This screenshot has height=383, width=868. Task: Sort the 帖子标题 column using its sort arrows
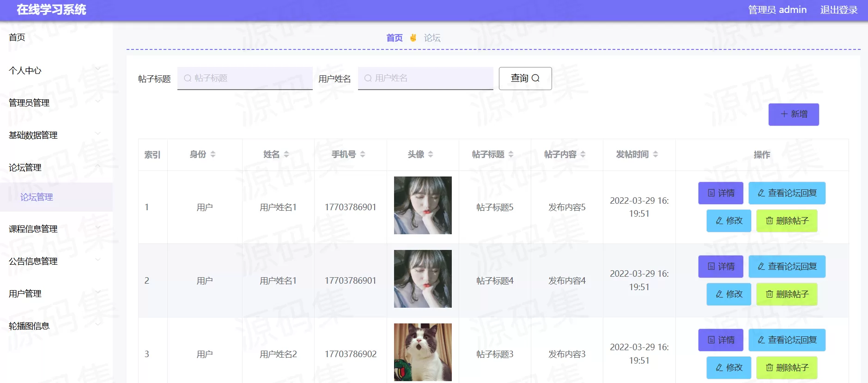coord(511,154)
